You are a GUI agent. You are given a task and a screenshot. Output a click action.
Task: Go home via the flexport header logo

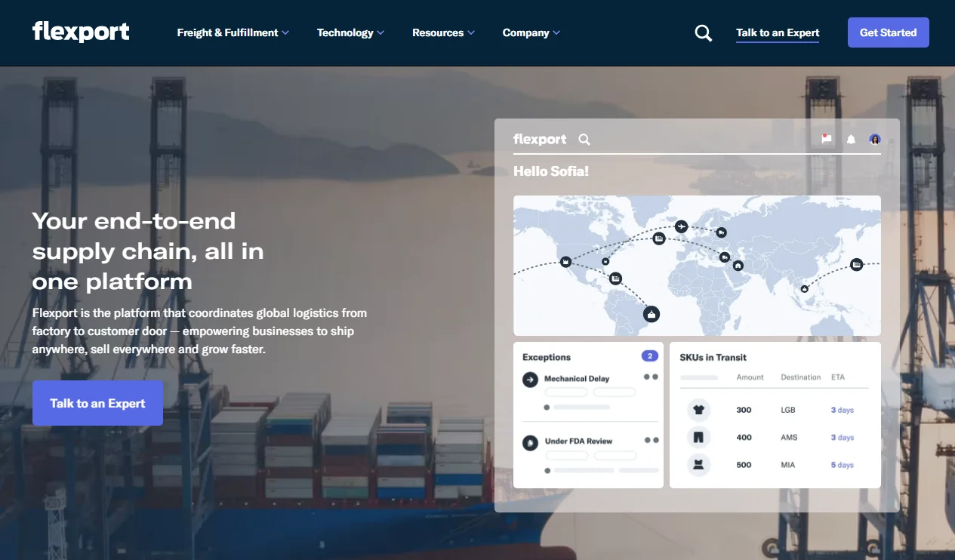point(81,32)
